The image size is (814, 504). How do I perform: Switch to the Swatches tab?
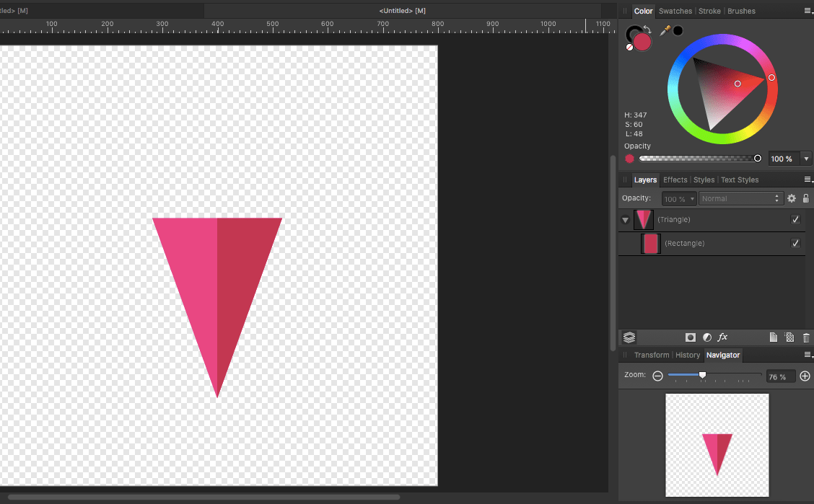pyautogui.click(x=675, y=11)
